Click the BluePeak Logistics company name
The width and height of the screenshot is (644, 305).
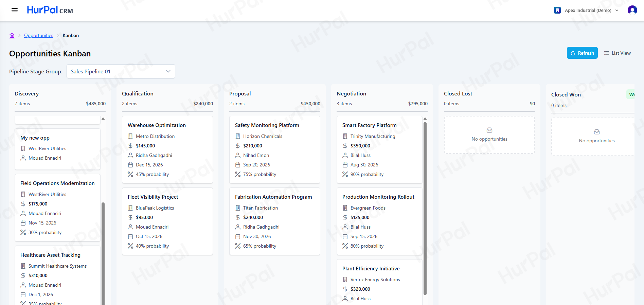[x=155, y=208]
